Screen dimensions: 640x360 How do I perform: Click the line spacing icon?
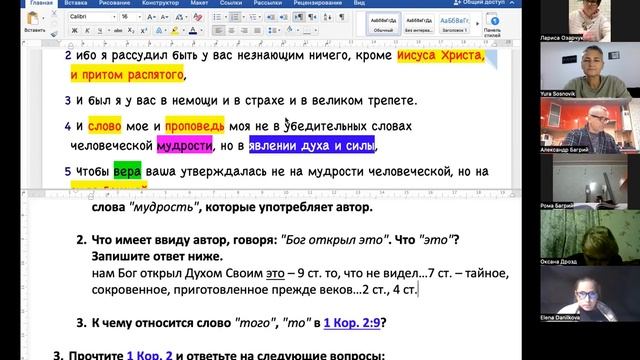click(x=272, y=31)
